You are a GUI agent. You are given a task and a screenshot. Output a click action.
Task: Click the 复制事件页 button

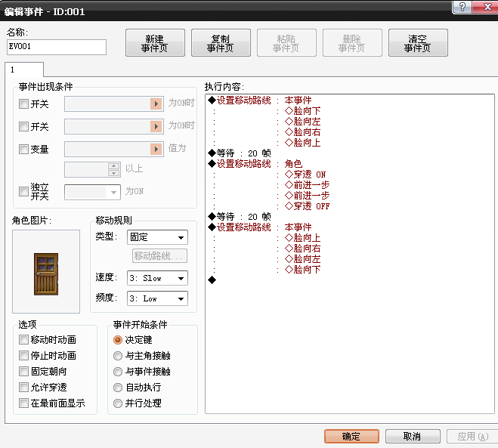[221, 43]
